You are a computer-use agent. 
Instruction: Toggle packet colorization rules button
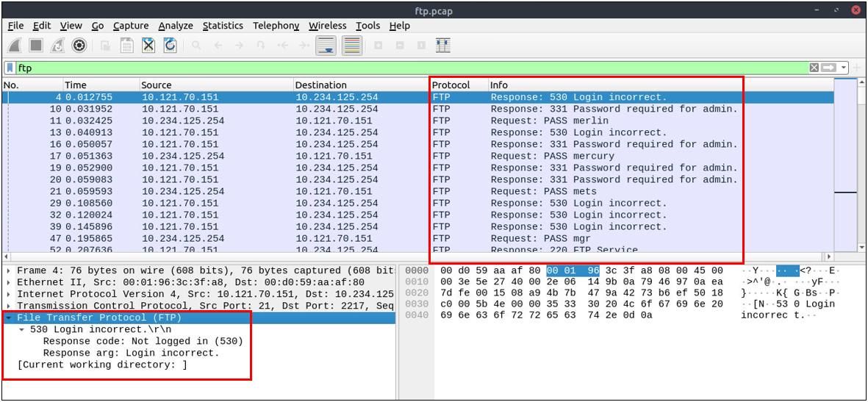(352, 46)
